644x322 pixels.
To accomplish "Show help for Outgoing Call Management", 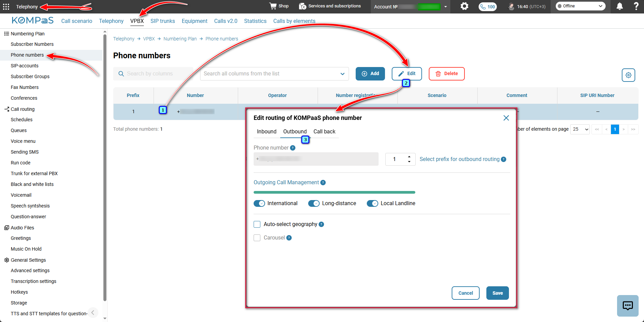I will 323,183.
